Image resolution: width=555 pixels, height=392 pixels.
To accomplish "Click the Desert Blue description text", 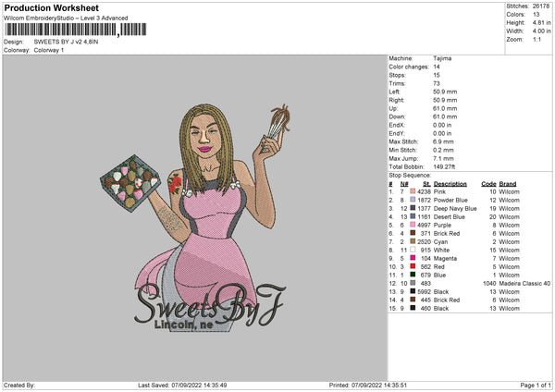I will pos(450,216).
